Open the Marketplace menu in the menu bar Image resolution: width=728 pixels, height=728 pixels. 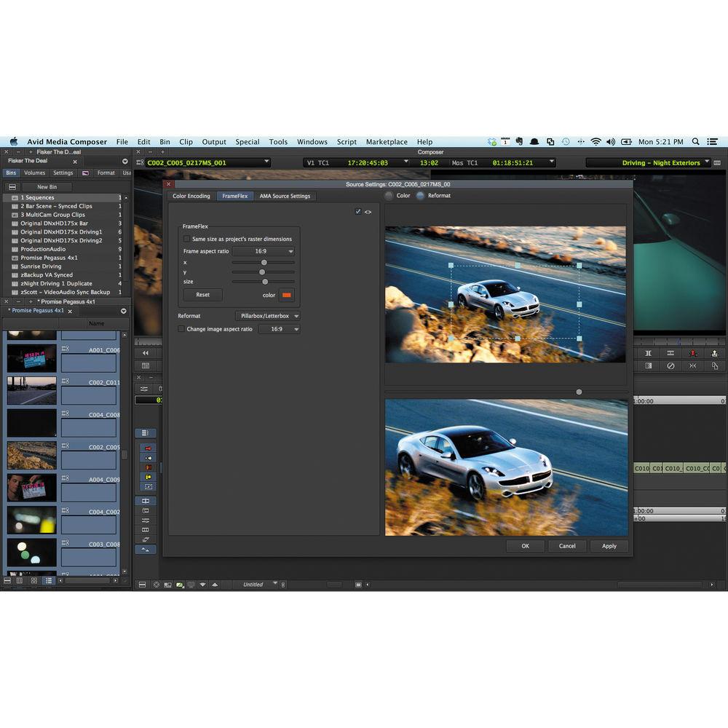(x=387, y=141)
